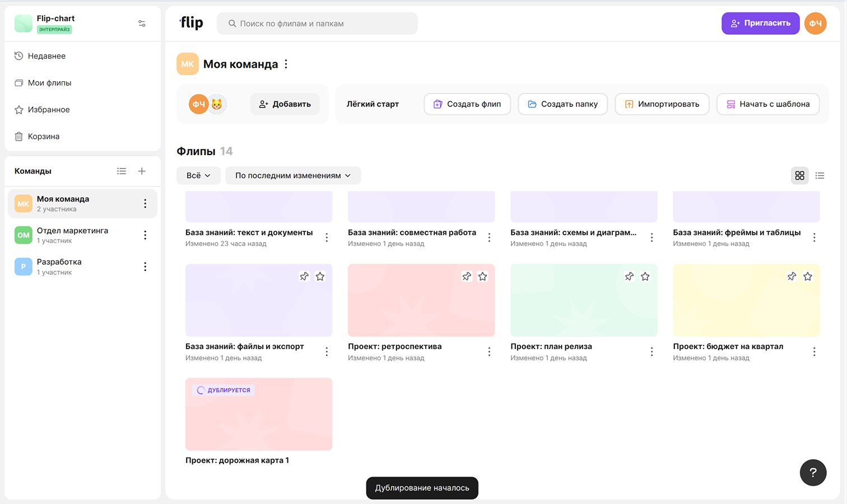This screenshot has width=847, height=504.
Task: Open options for База знаний: совместная работа
Action: (489, 238)
